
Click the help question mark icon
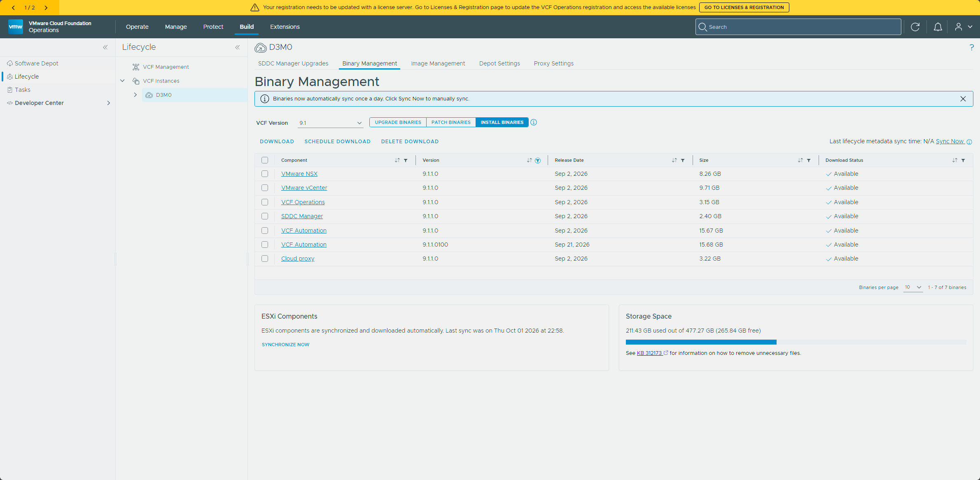(971, 47)
